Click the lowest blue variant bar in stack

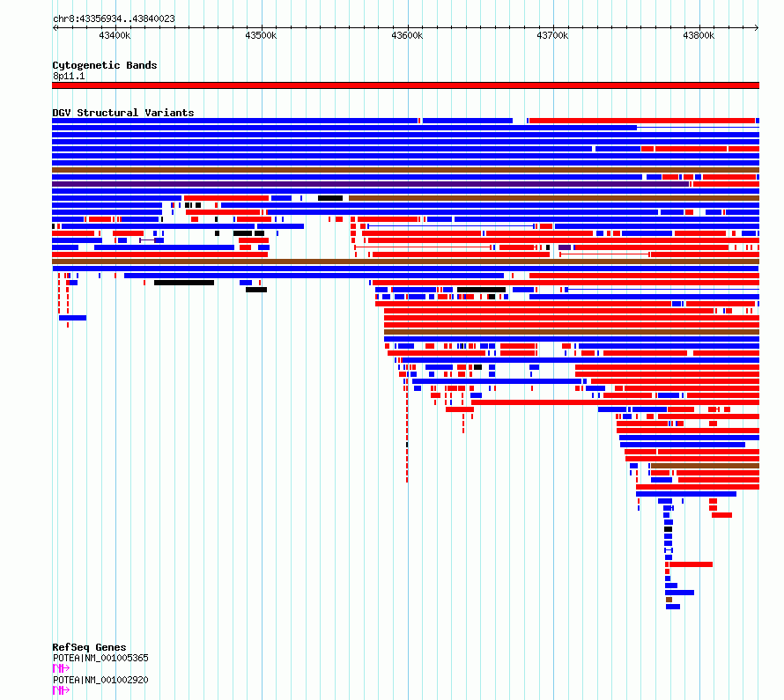pyautogui.click(x=673, y=607)
